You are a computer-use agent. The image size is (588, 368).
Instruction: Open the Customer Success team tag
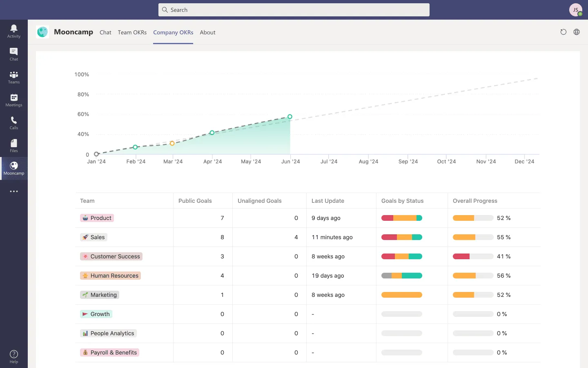coord(111,256)
